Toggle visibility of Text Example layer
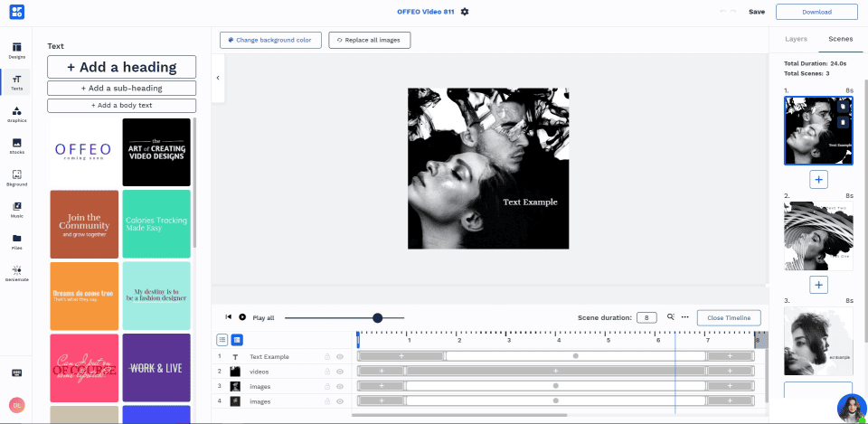 (x=340, y=357)
